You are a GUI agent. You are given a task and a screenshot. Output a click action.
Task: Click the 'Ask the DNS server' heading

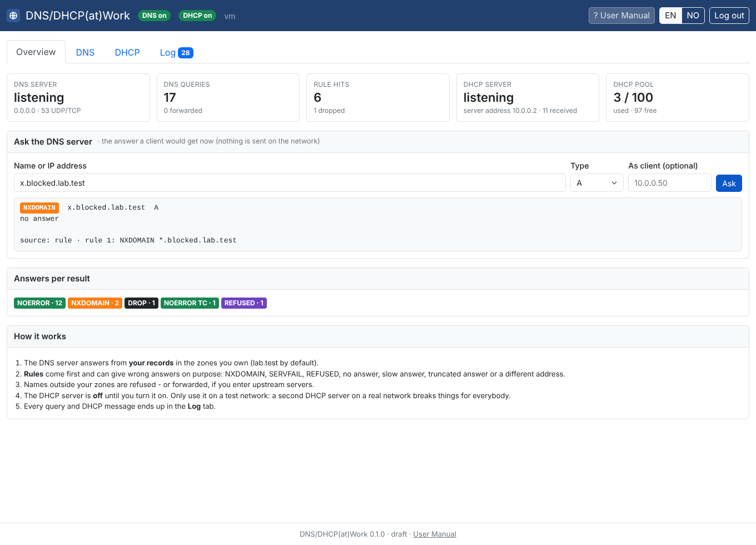coord(53,142)
